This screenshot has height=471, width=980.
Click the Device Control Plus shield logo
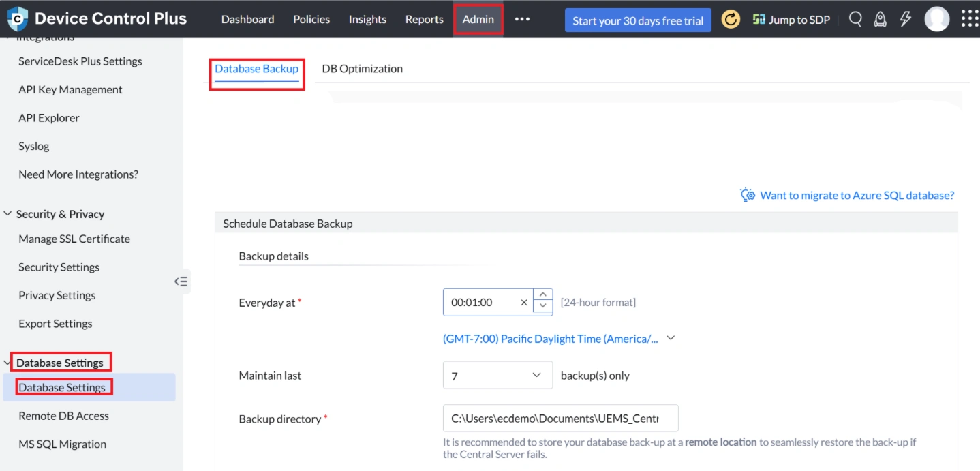(18, 19)
